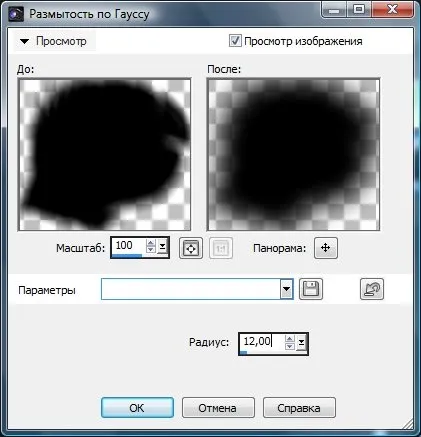Click into the Масштаб value field
This screenshot has width=421, height=437.
[128, 245]
